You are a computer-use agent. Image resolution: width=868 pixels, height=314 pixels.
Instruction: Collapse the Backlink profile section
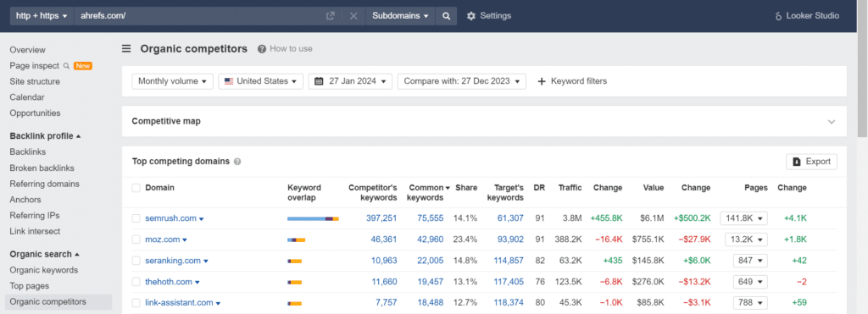(x=46, y=136)
